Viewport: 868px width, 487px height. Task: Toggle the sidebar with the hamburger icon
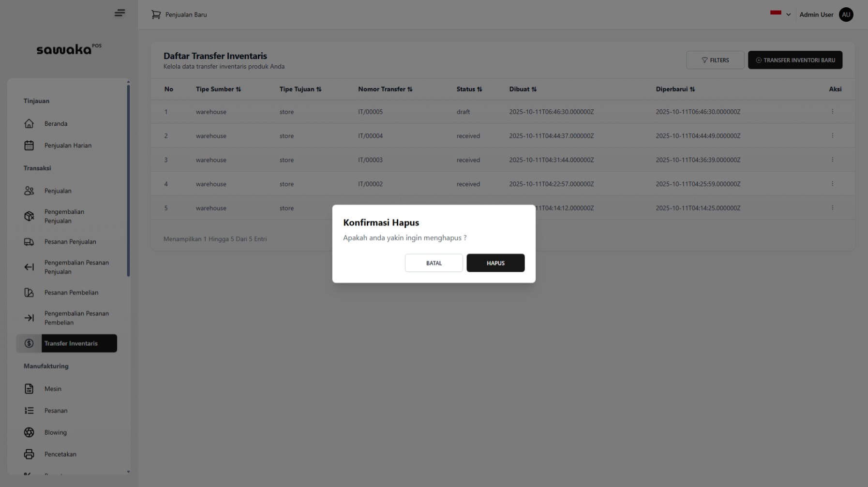pyautogui.click(x=120, y=13)
